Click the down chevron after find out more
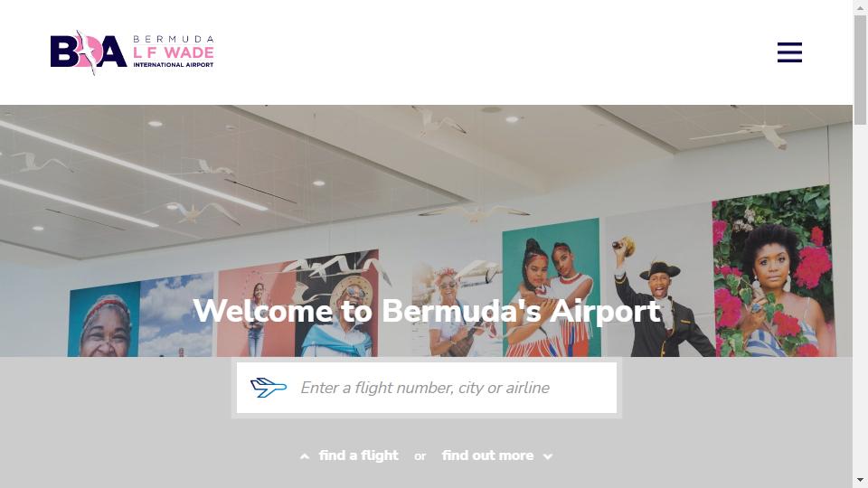This screenshot has height=488, width=868. [548, 456]
